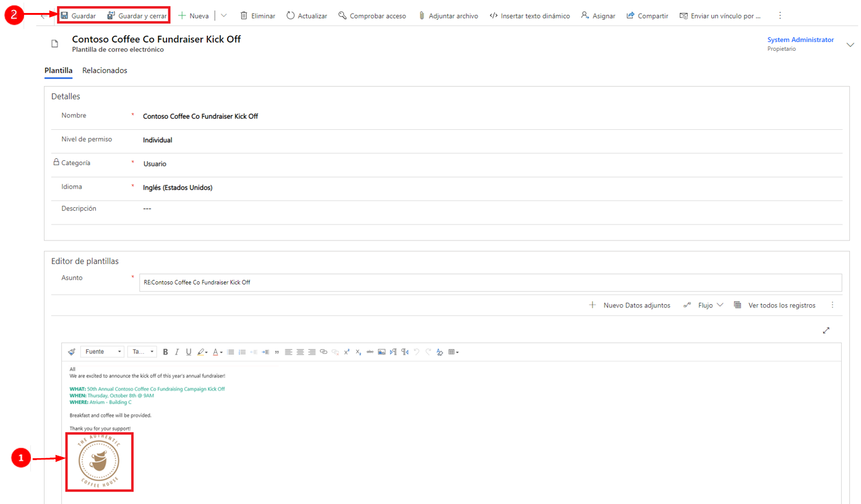Toggle underline formatting

click(x=189, y=352)
